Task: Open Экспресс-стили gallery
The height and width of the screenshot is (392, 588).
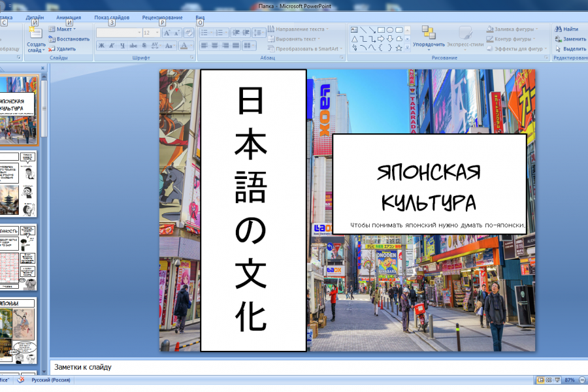Action: [465, 38]
